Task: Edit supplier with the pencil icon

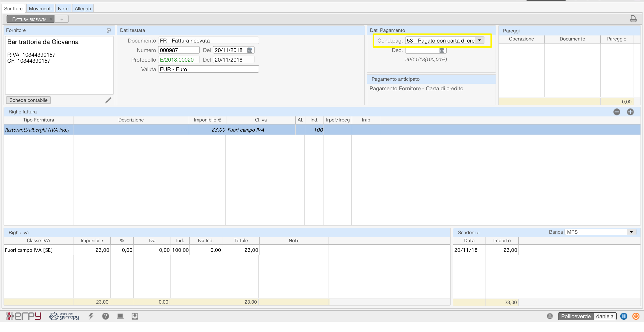Action: pos(108,100)
